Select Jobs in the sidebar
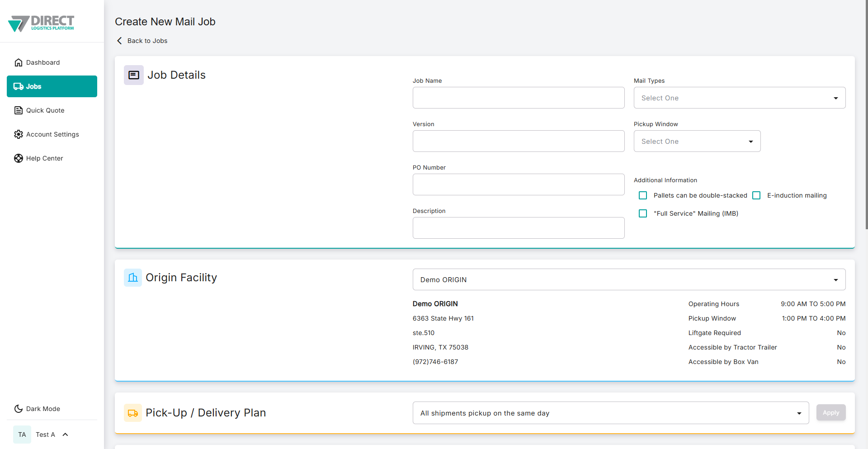 click(x=52, y=86)
